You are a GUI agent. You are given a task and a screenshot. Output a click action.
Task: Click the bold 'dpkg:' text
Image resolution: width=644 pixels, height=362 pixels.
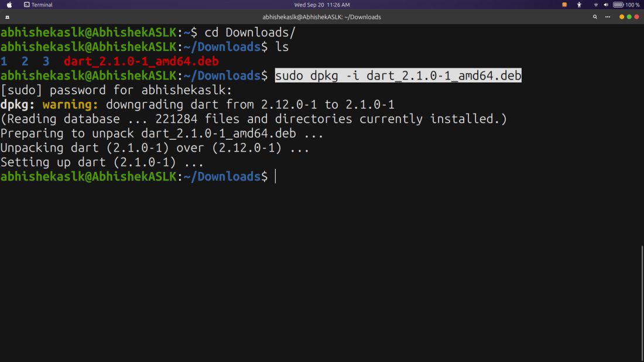click(18, 104)
